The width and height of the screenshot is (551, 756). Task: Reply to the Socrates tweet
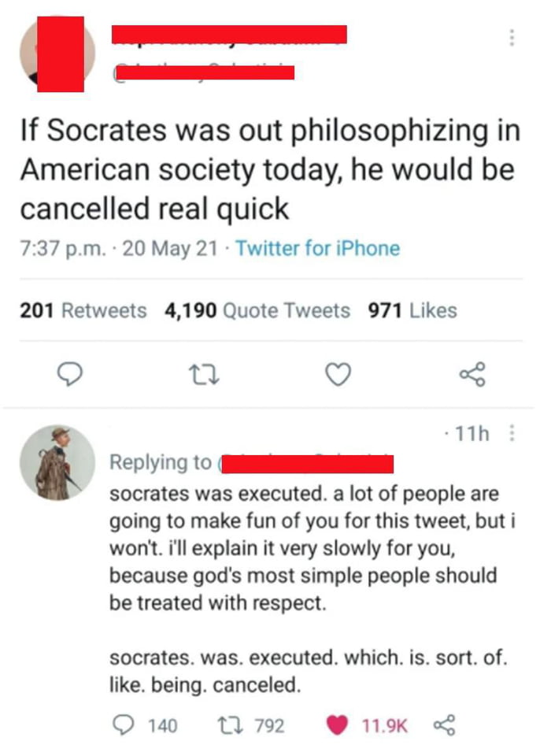73,376
